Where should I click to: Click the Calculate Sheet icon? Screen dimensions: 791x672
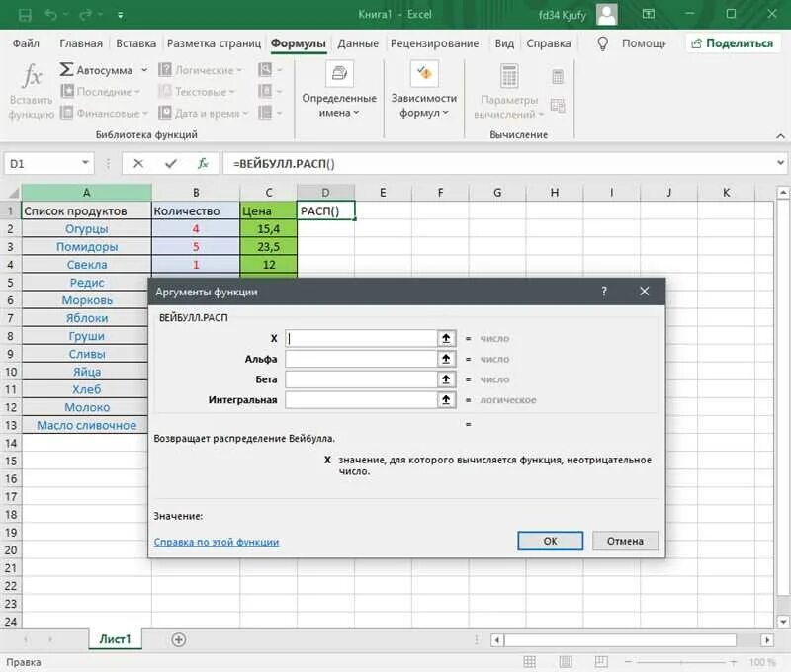[558, 106]
